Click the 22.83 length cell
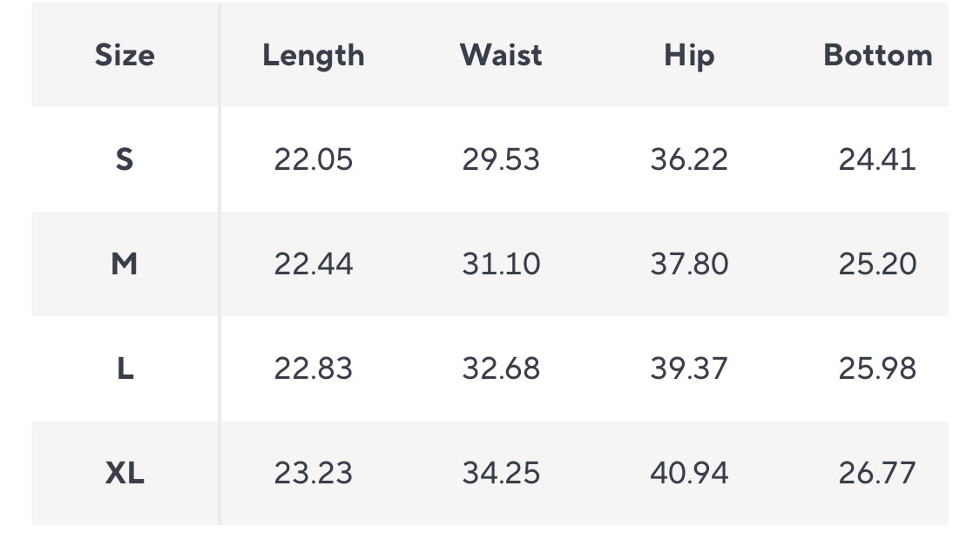 click(313, 368)
